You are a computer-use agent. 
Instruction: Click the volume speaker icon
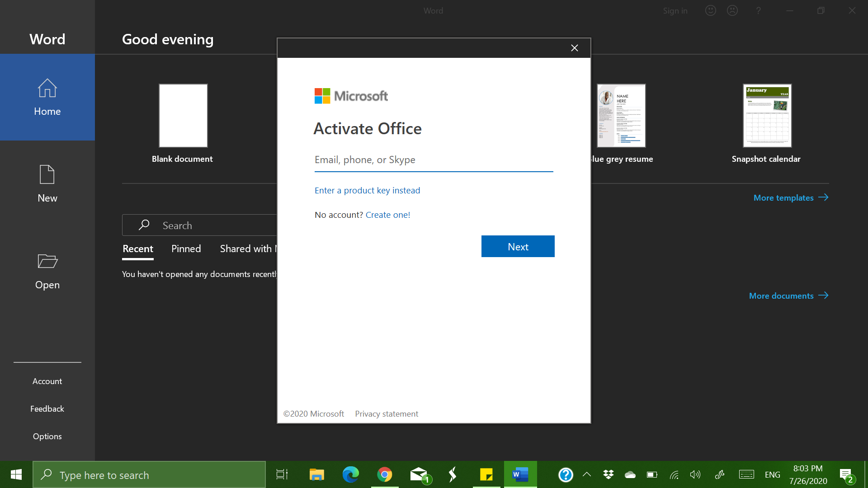(695, 474)
